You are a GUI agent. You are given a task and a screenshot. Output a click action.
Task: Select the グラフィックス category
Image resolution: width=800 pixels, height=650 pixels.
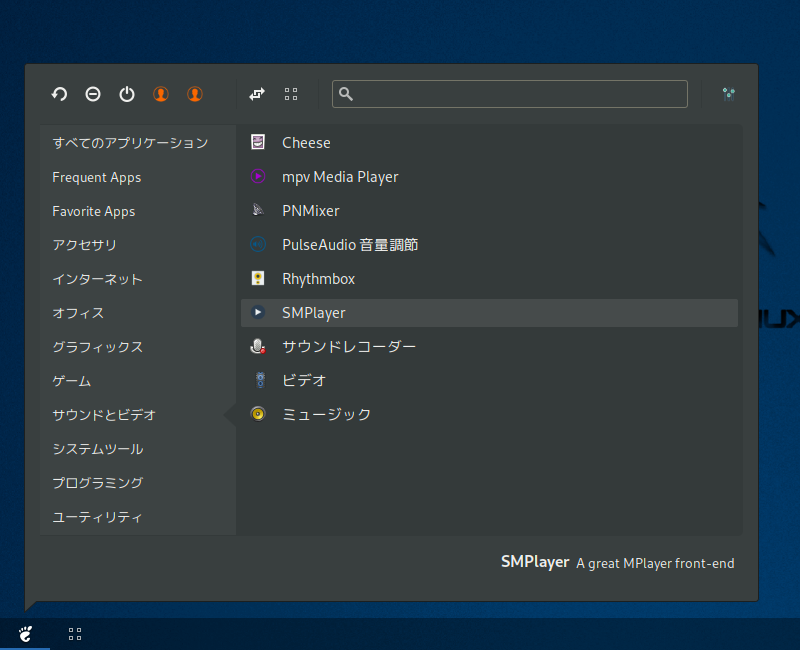(138, 347)
